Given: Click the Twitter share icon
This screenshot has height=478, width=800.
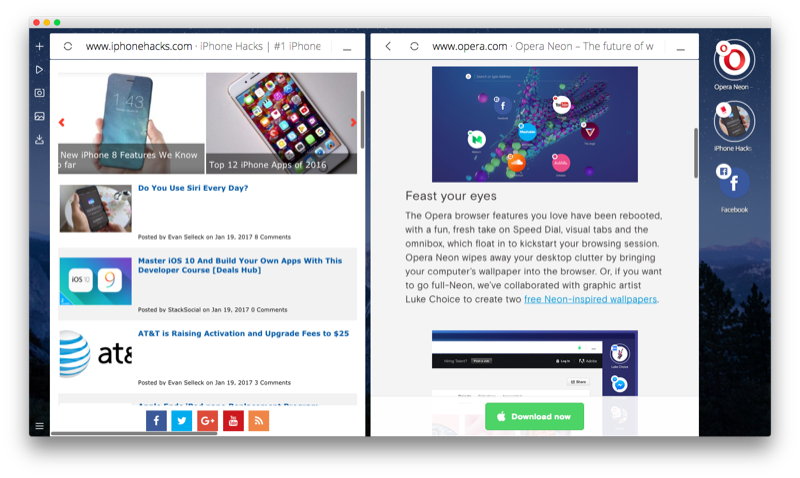Looking at the screenshot, I should pyautogui.click(x=182, y=421).
